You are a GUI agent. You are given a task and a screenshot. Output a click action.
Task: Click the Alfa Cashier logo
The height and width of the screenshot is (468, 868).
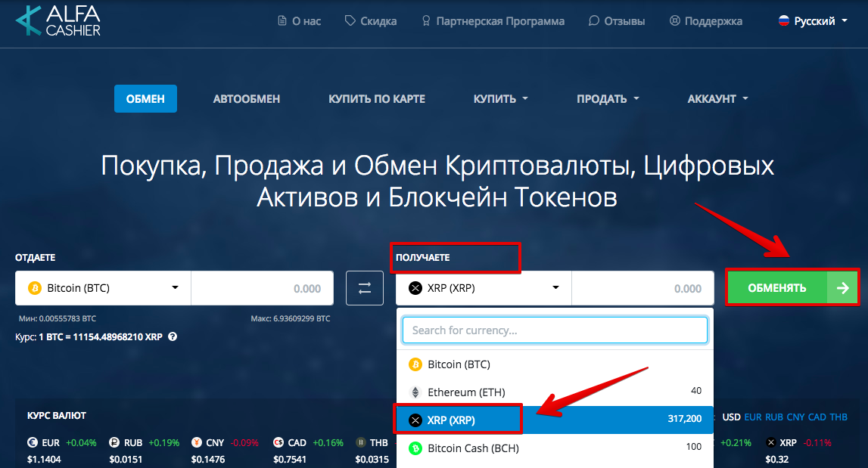[x=58, y=21]
